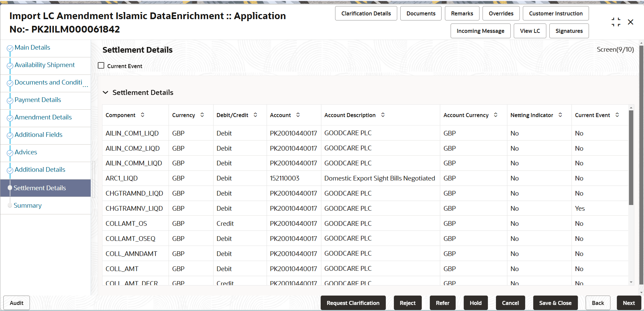Open the Incoming Message dialog

(480, 31)
